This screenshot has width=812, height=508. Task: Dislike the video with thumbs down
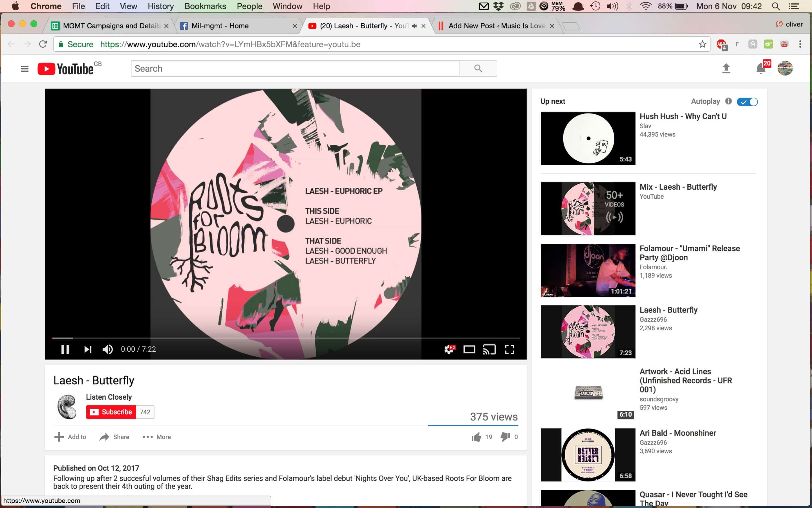pos(505,437)
